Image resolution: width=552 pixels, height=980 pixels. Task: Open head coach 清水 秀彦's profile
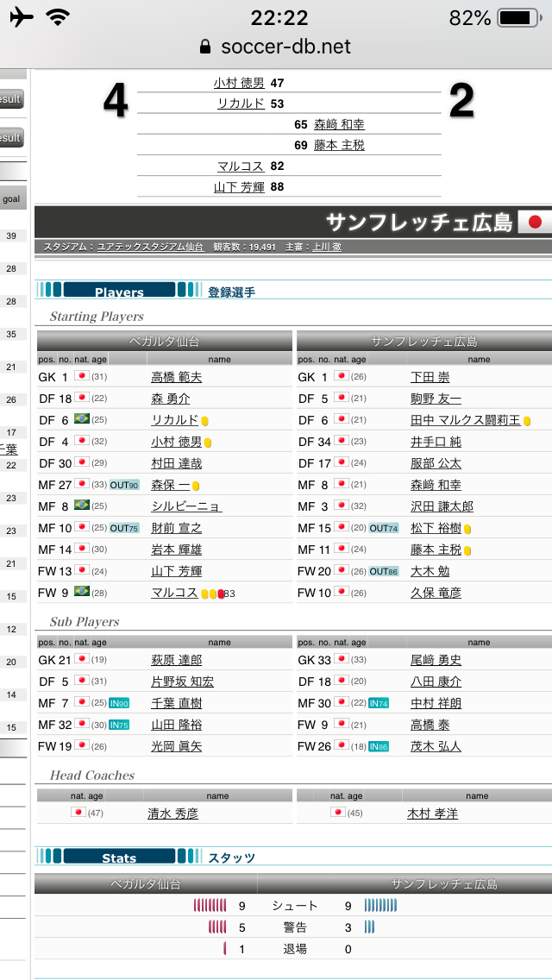coord(172,813)
